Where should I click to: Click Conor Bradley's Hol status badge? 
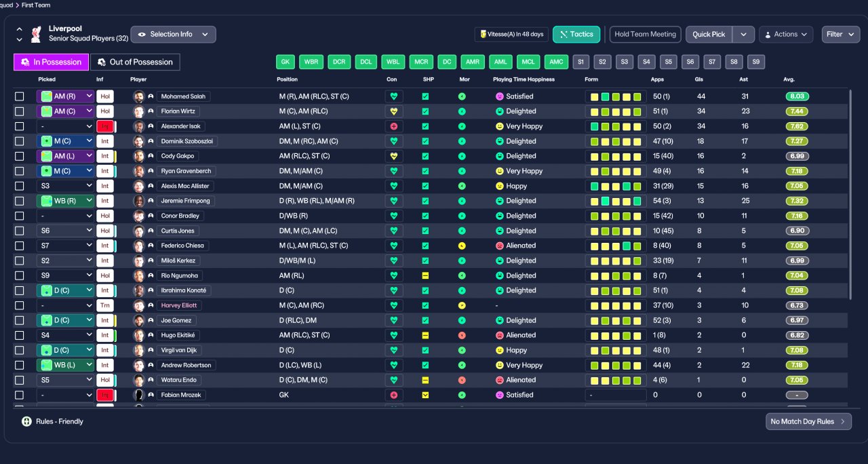pyautogui.click(x=104, y=216)
